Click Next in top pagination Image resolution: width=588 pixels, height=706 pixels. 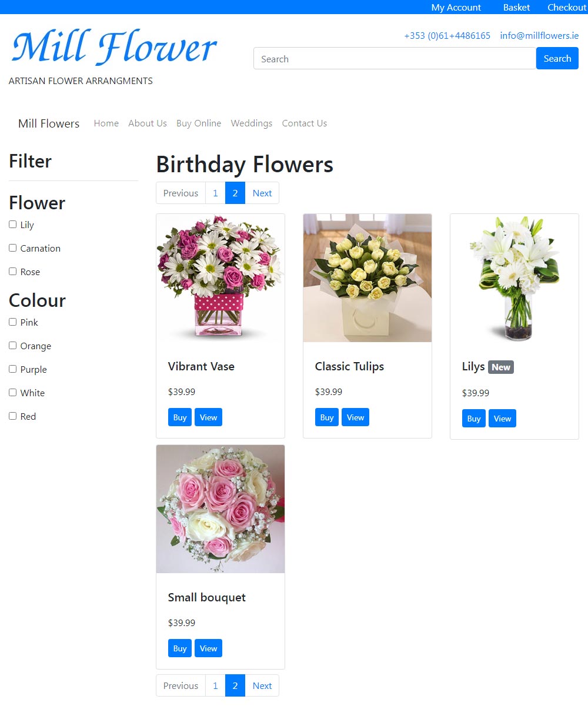[x=262, y=193]
